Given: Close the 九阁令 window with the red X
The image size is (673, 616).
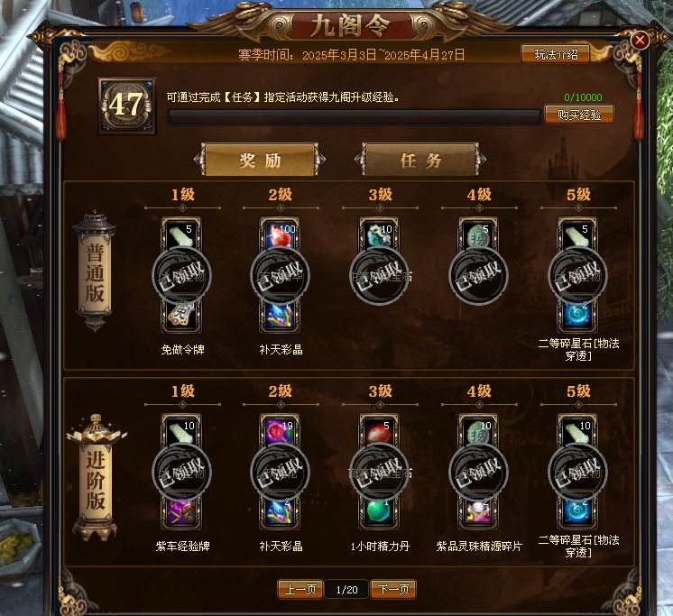Looking at the screenshot, I should (x=640, y=41).
